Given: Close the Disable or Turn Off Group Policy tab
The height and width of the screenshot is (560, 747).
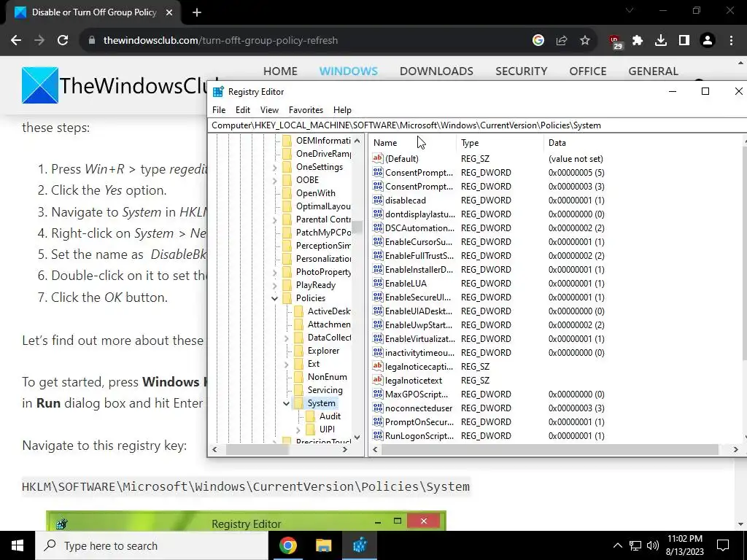Looking at the screenshot, I should pos(169,12).
